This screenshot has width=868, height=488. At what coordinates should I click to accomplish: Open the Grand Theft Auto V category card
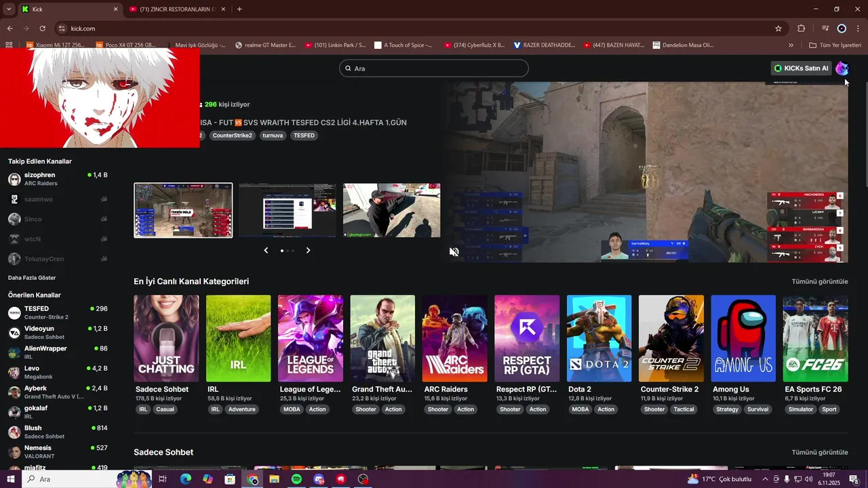pyautogui.click(x=382, y=338)
